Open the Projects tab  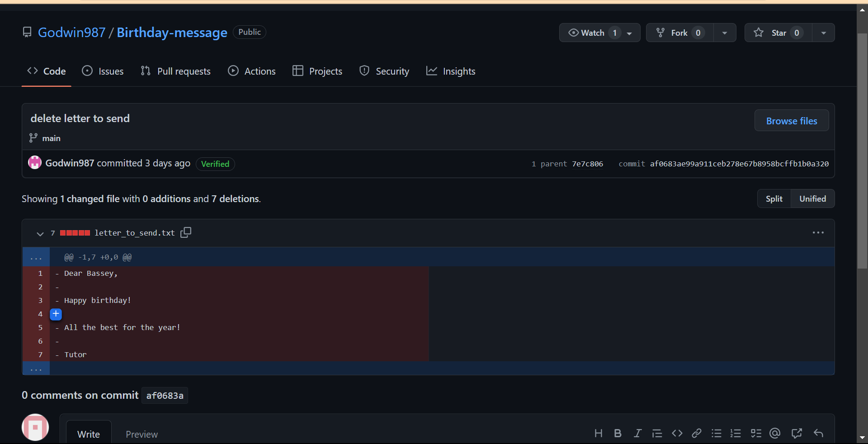[317, 71]
